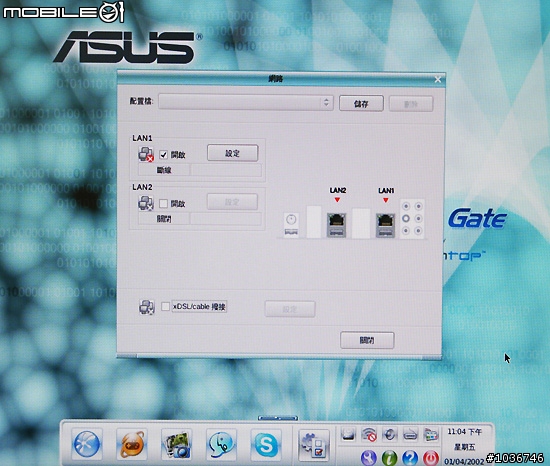The width and height of the screenshot is (550, 466).
Task: Click the LAN1 port in rear-panel diagram
Action: point(385,225)
